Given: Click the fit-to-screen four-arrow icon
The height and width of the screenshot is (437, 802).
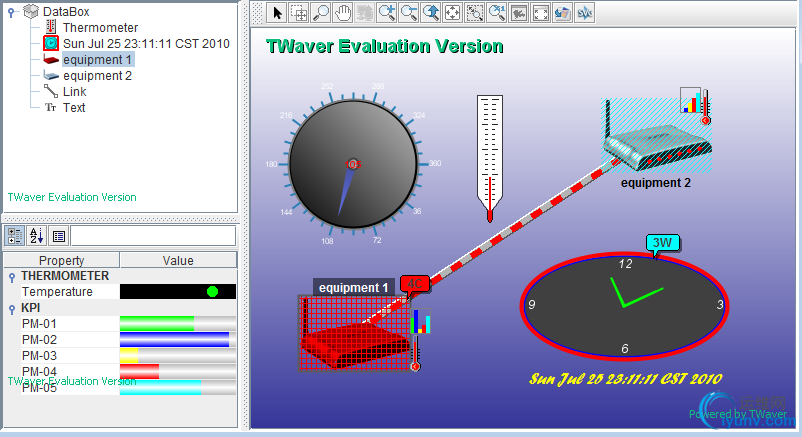Looking at the screenshot, I should pyautogui.click(x=453, y=13).
